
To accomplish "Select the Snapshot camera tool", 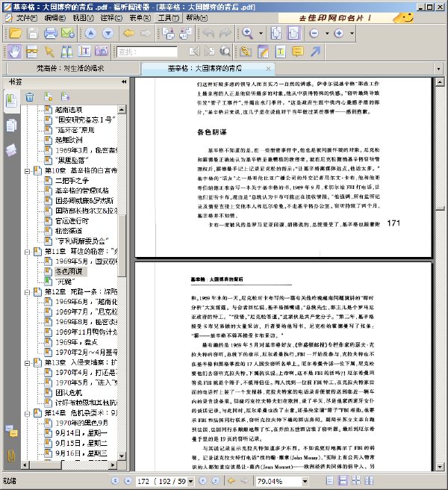I will click(102, 52).
